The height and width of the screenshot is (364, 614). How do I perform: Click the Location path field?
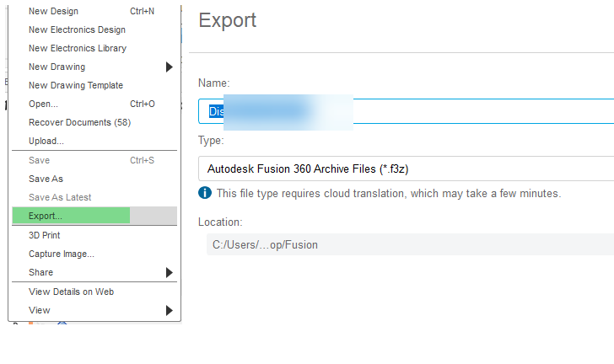point(410,244)
